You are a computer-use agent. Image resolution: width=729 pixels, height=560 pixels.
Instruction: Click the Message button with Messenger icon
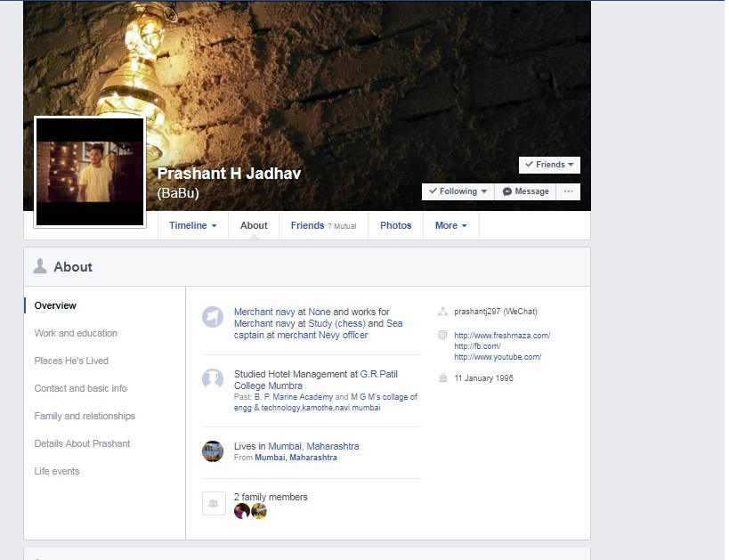coord(525,191)
